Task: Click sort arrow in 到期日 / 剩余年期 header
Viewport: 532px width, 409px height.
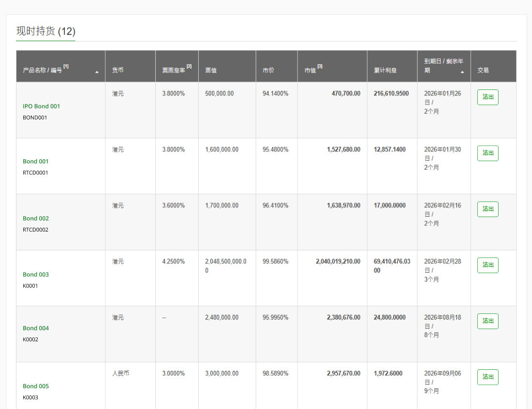Action: [x=462, y=72]
